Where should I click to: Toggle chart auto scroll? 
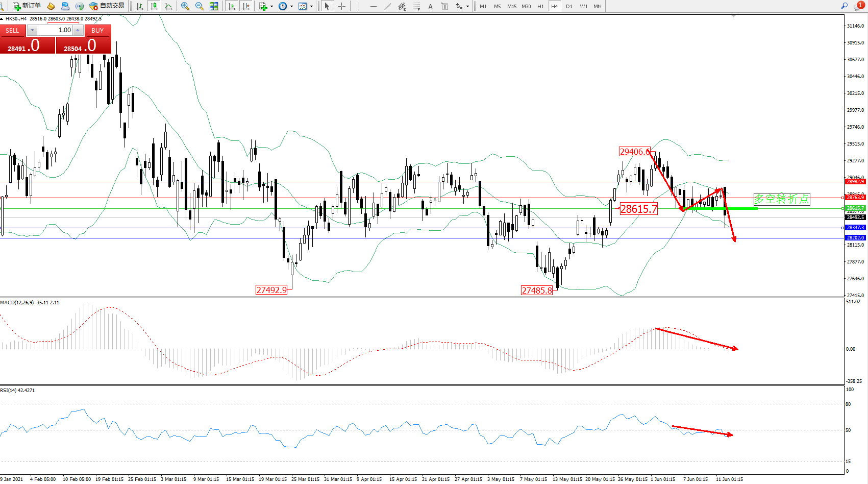(x=232, y=6)
